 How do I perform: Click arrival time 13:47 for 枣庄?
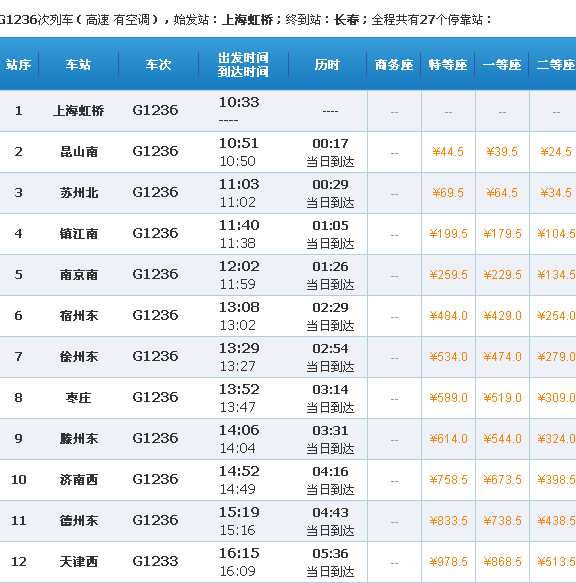(238, 407)
